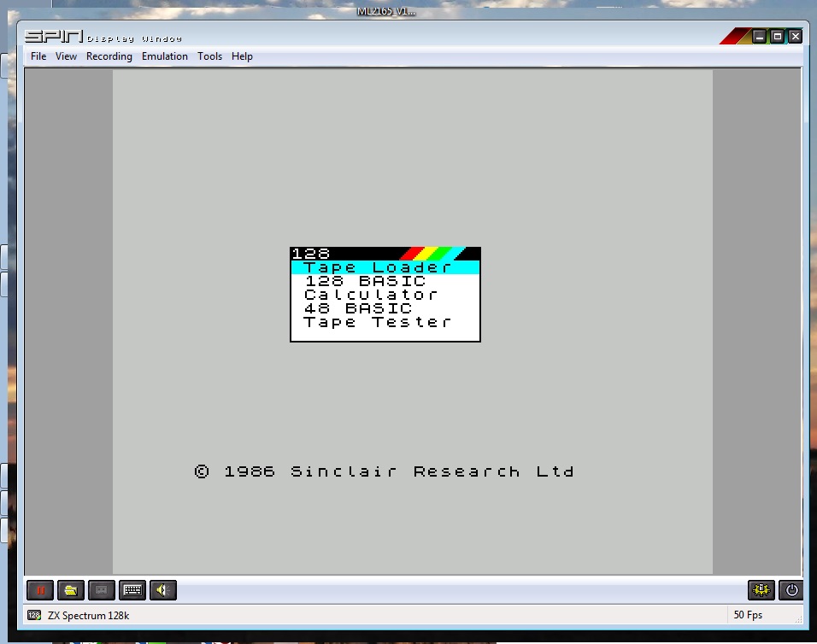817x644 pixels.
Task: Show the keyboard helper icon
Action: 132,590
